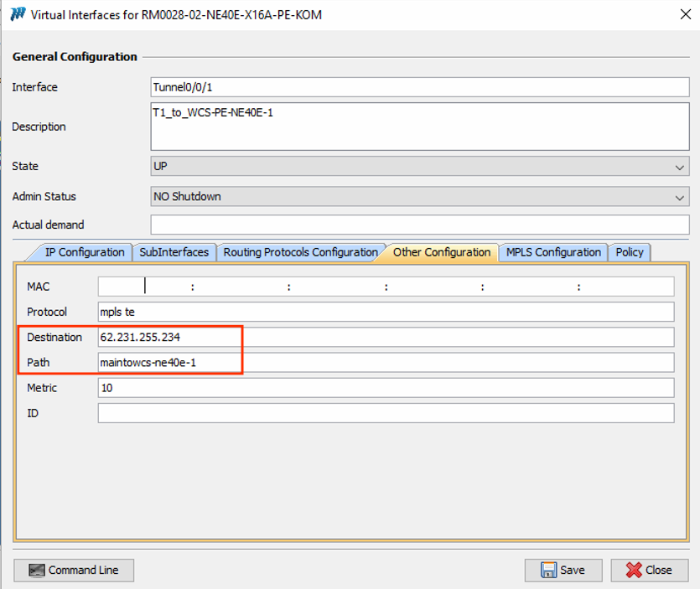Click the app logo icon in title bar
Image resolution: width=700 pixels, height=589 pixels.
(18, 15)
